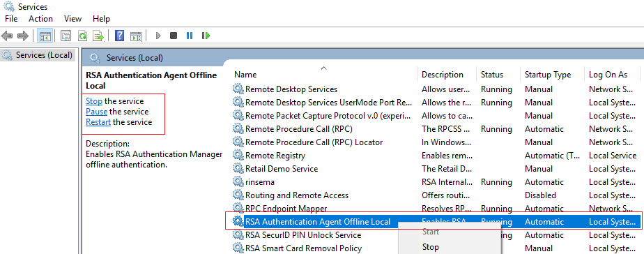This screenshot has width=644, height=254.
Task: Select the rinsema service
Action: pos(436,181)
